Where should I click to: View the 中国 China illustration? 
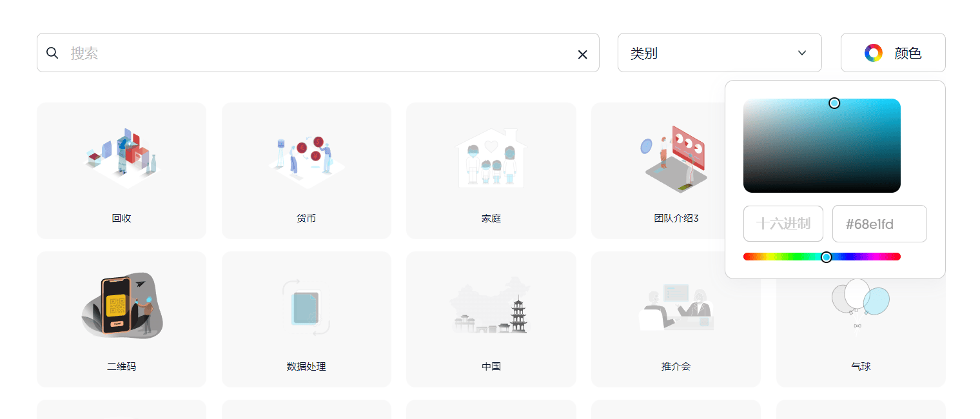click(491, 318)
